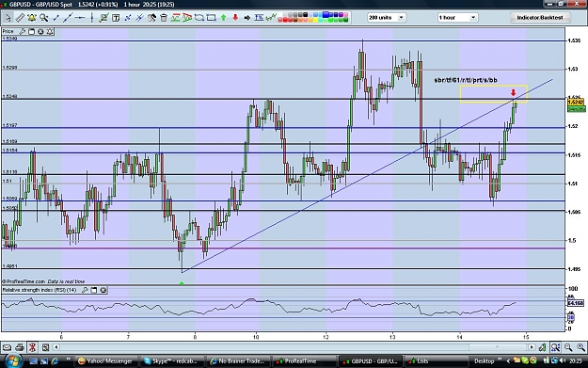Switch to Yahoo! Messenger in taskbar
The image size is (588, 368).
[105, 360]
